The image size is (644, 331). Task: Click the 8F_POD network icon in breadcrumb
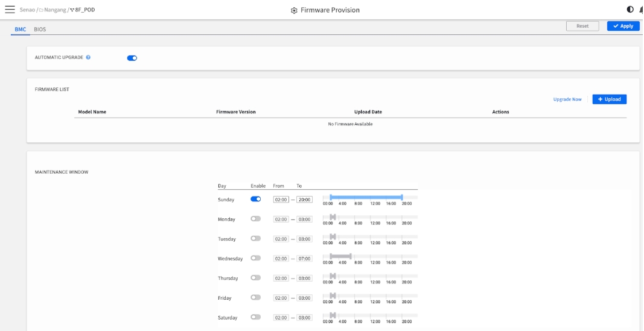[72, 10]
